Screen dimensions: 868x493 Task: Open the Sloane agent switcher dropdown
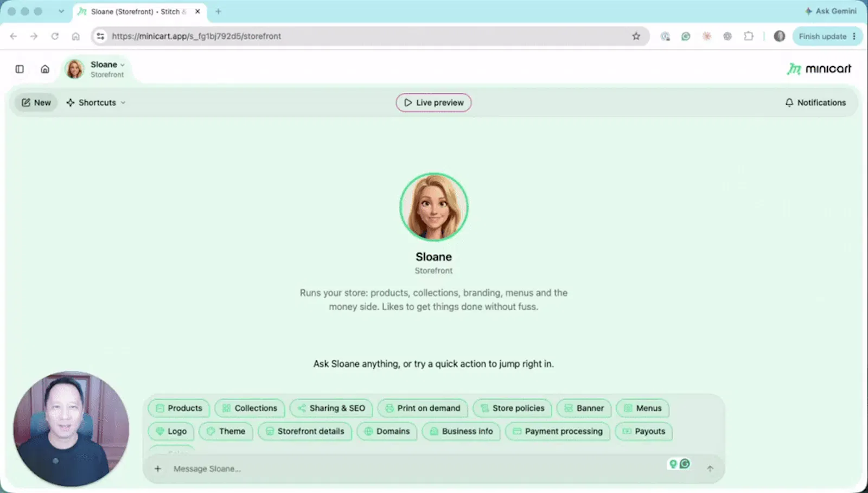point(95,69)
